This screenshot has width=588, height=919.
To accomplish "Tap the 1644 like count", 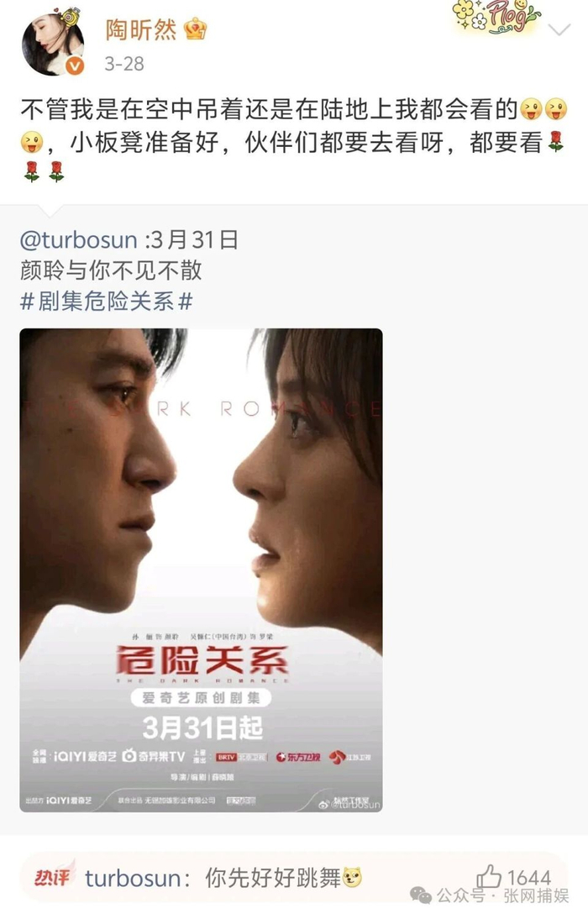I will [529, 877].
